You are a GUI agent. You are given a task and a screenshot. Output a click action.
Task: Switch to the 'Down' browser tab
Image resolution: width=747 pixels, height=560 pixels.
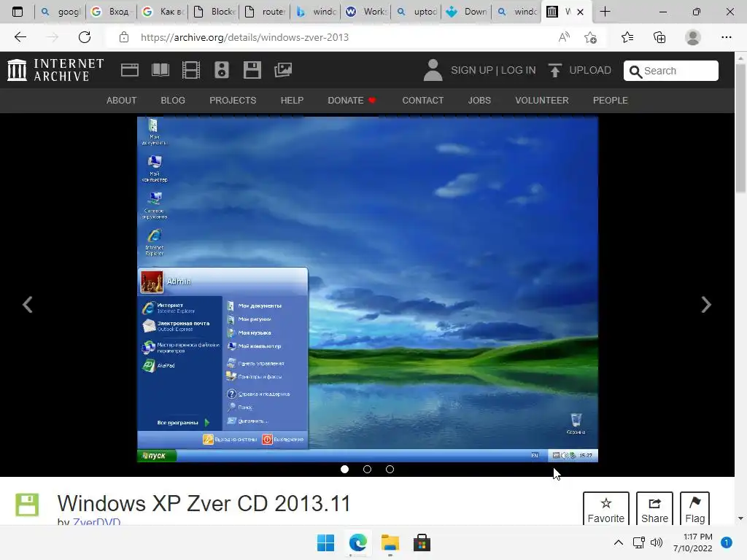(x=466, y=12)
